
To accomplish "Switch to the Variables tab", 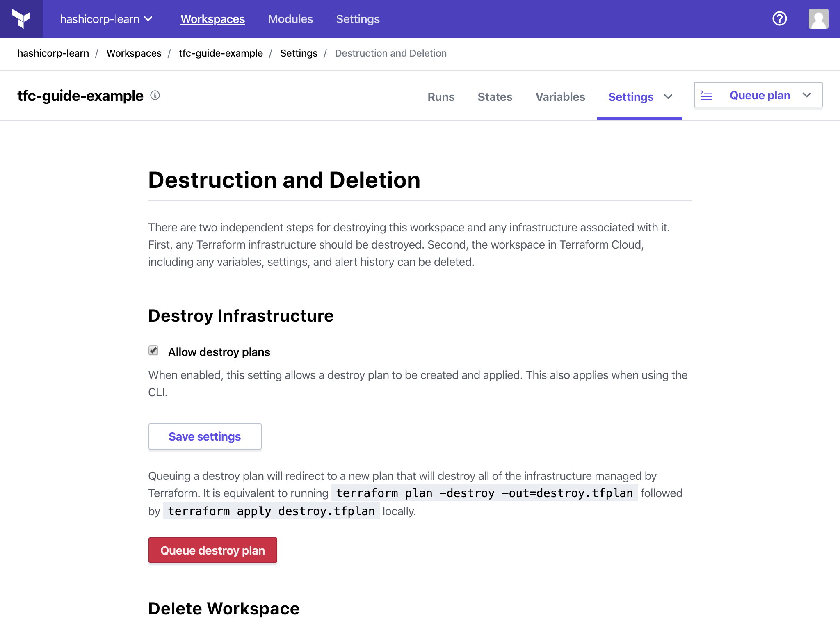I will click(x=560, y=97).
